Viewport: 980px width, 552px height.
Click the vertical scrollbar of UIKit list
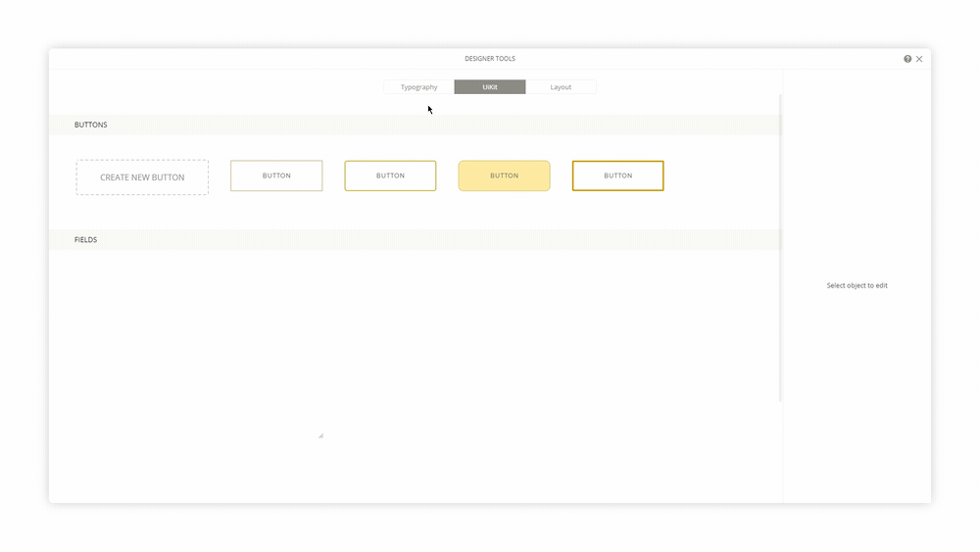780,245
